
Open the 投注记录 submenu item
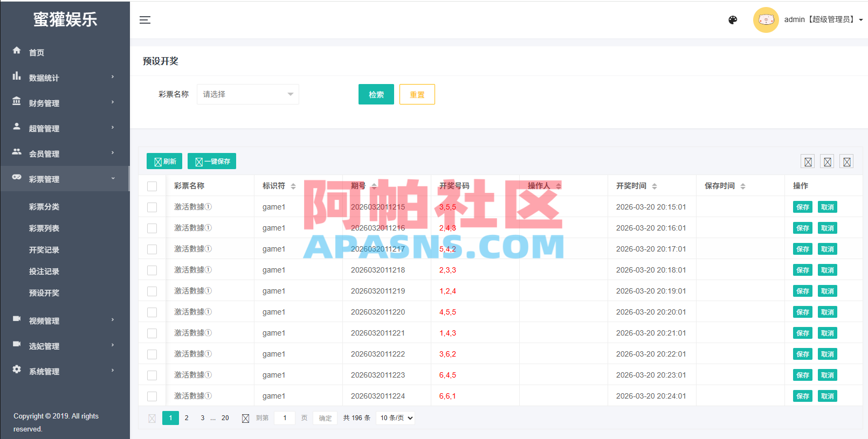[x=44, y=271]
